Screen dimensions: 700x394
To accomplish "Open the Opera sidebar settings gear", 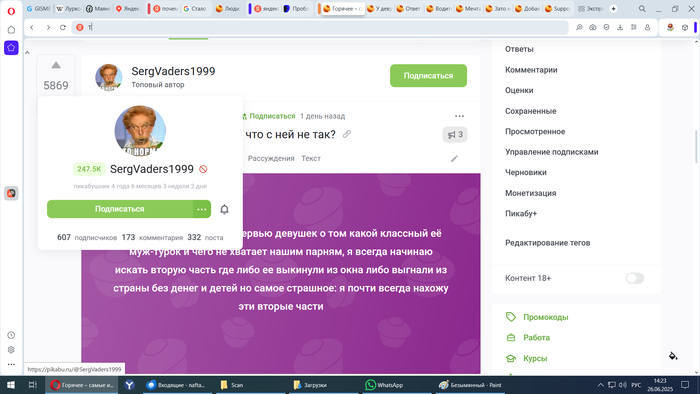I will point(11,350).
